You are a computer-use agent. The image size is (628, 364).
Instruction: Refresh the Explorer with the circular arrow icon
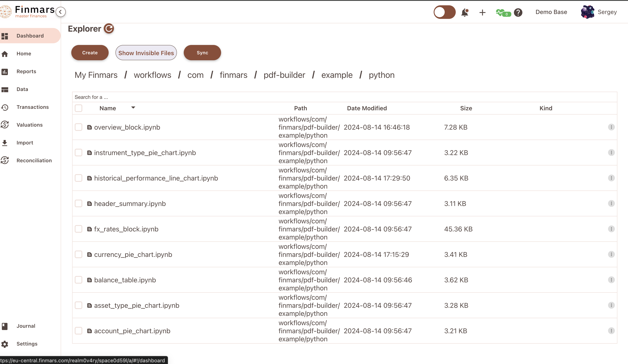109,28
